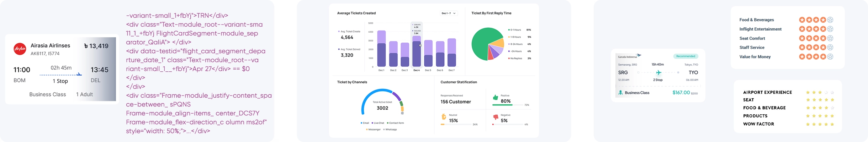Click the seat icon beside Business Class on the Garuda card

620,93
